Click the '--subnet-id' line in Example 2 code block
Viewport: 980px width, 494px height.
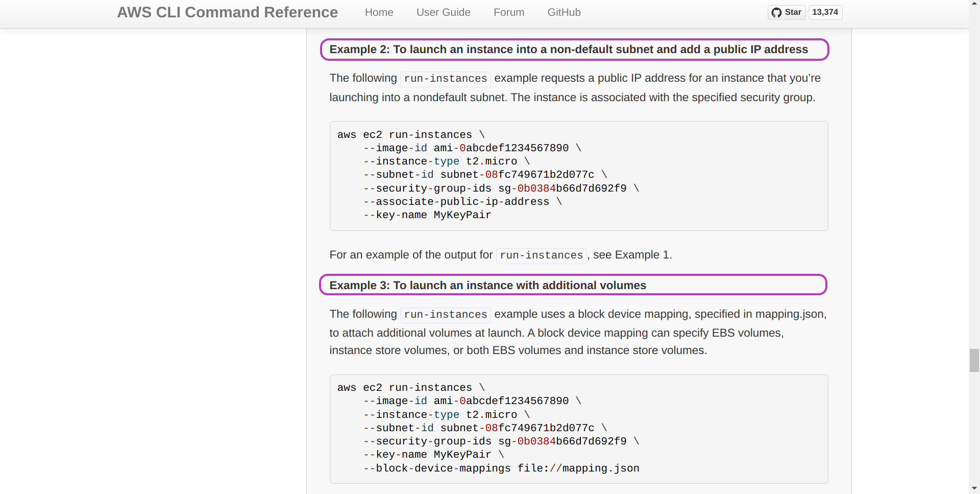click(485, 175)
